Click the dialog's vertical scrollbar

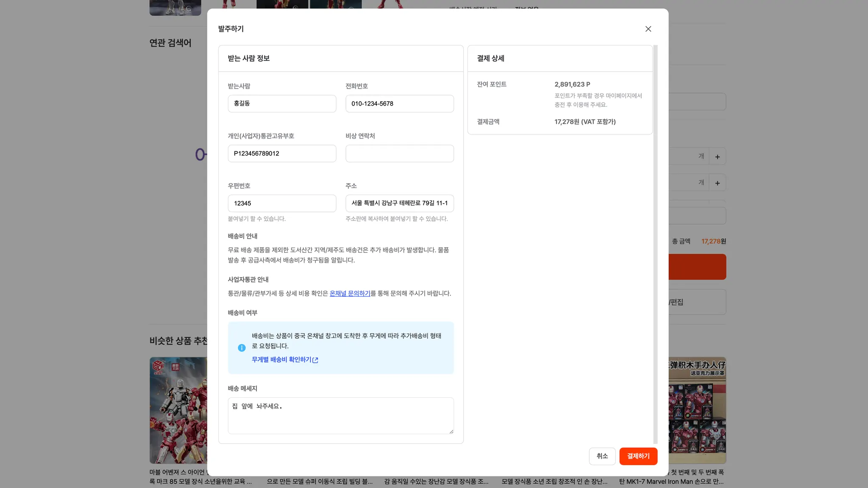pyautogui.click(x=655, y=244)
